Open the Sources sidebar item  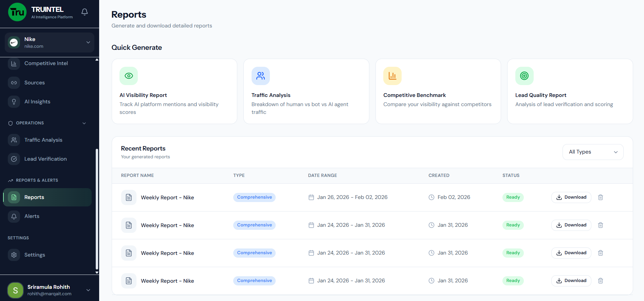point(34,83)
